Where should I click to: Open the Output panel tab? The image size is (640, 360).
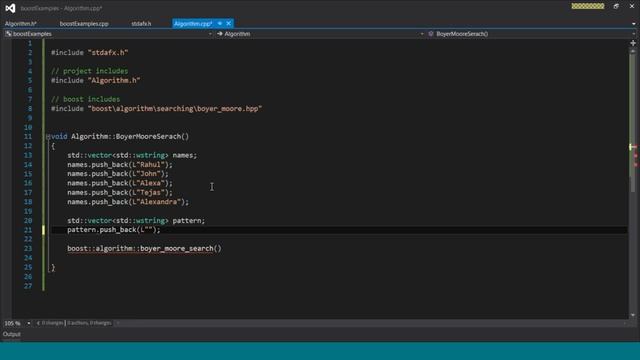12,334
